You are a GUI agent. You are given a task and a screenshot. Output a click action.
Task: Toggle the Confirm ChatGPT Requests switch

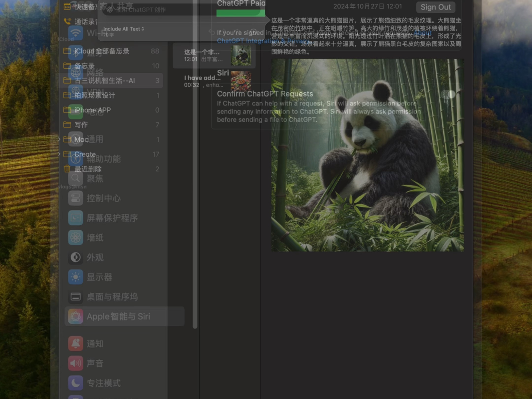point(448,94)
